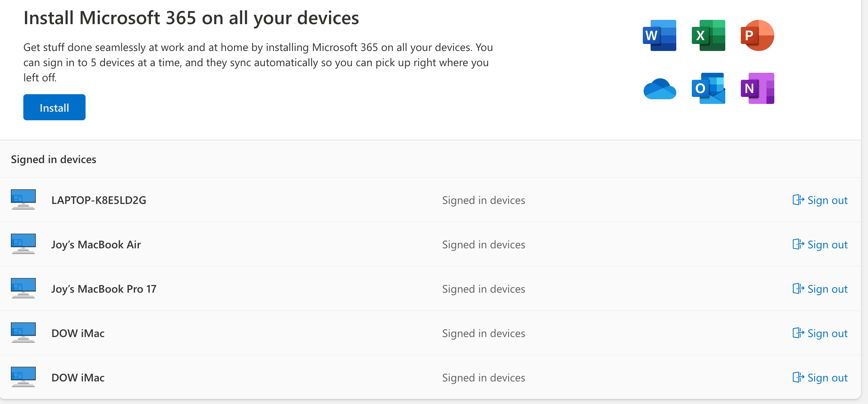Screen dimensions: 868x404
Task: Click the computer icon beside Joy's MacBook Air
Action: tap(23, 244)
